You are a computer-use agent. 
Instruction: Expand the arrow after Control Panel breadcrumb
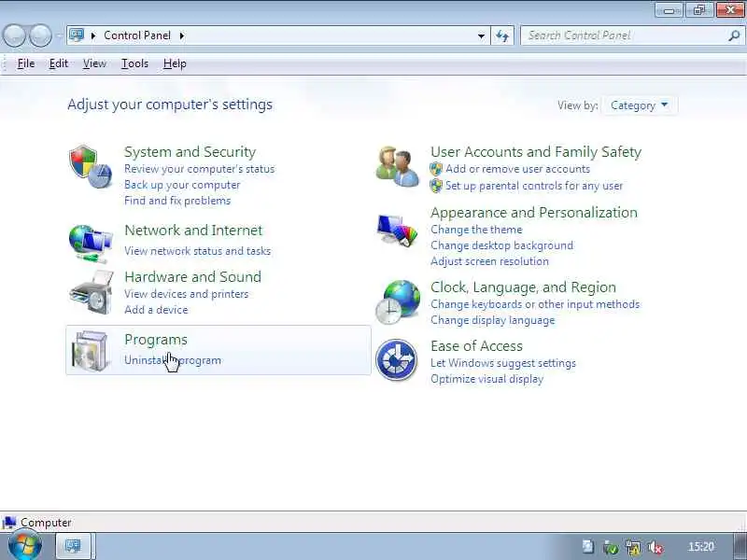(x=182, y=35)
